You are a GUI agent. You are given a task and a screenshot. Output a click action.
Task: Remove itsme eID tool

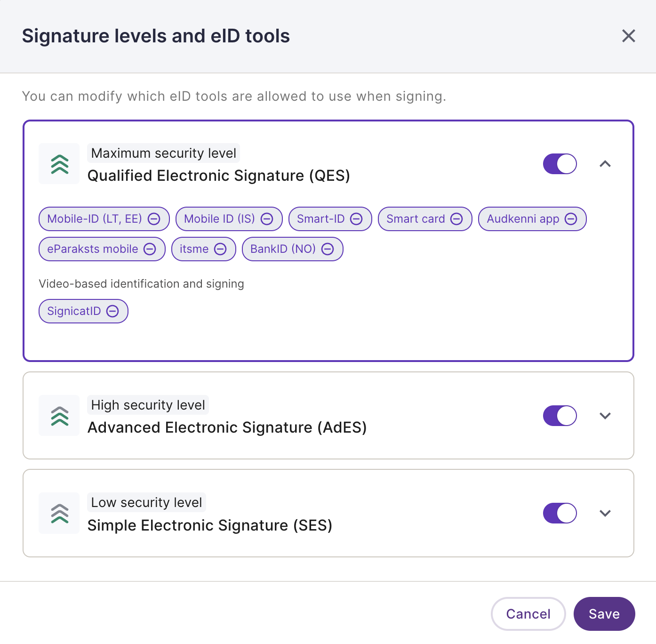[x=220, y=249]
